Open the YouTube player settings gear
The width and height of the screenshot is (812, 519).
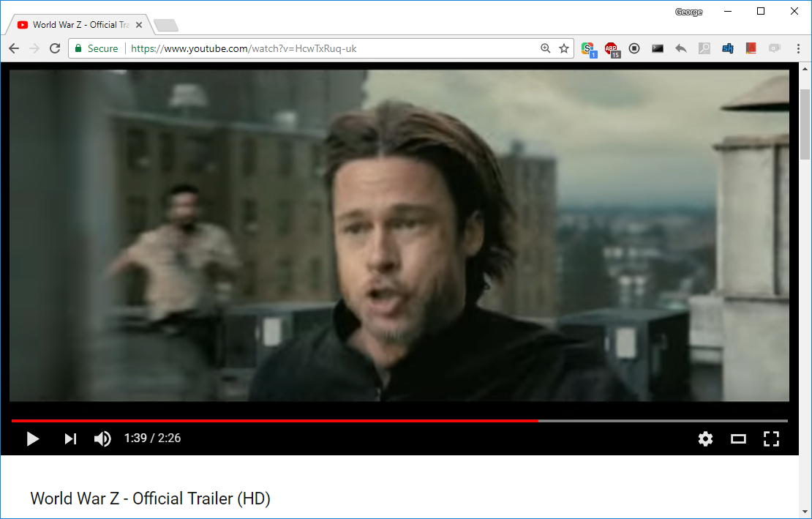click(x=705, y=438)
